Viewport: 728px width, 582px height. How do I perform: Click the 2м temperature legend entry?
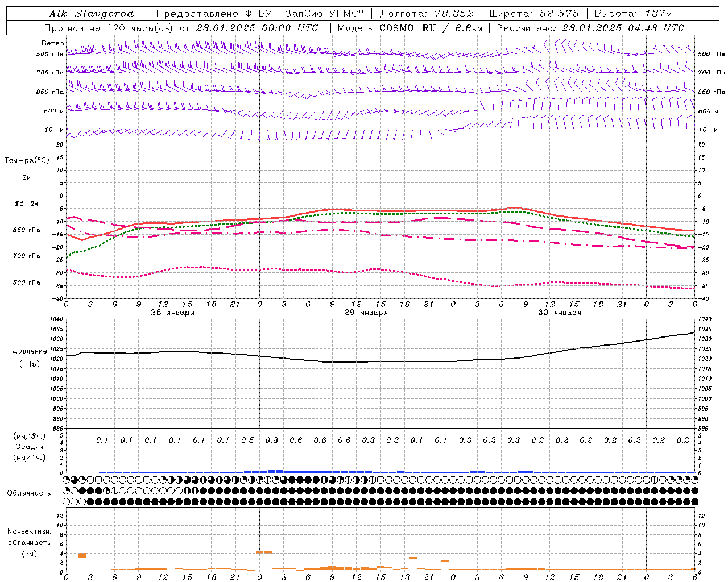click(26, 178)
